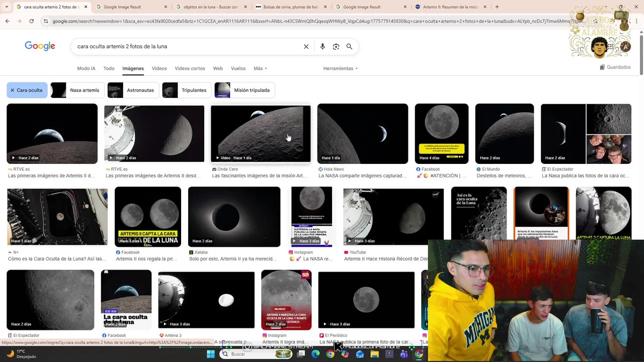This screenshot has width=644, height=362.
Task: Open 'La NASA comparte imágenes capturad...' link
Action: click(362, 176)
